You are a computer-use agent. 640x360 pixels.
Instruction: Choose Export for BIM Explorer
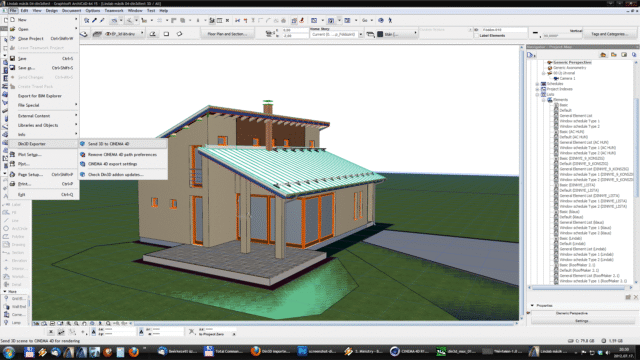43,96
